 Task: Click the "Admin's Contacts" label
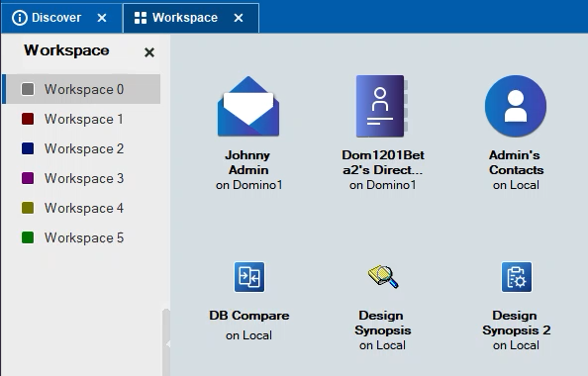point(516,162)
